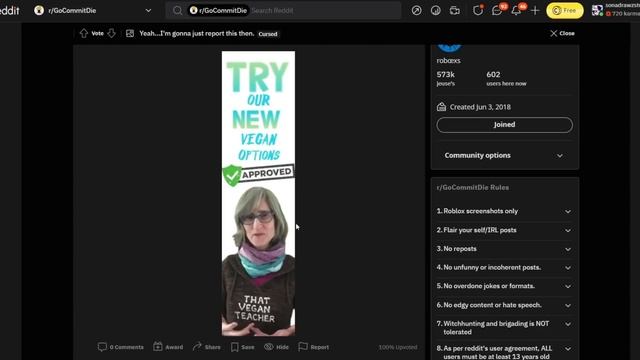Image resolution: width=640 pixels, height=360 pixels.
Task: Open the r/GoCommitDie community dropdown
Action: coord(93,11)
